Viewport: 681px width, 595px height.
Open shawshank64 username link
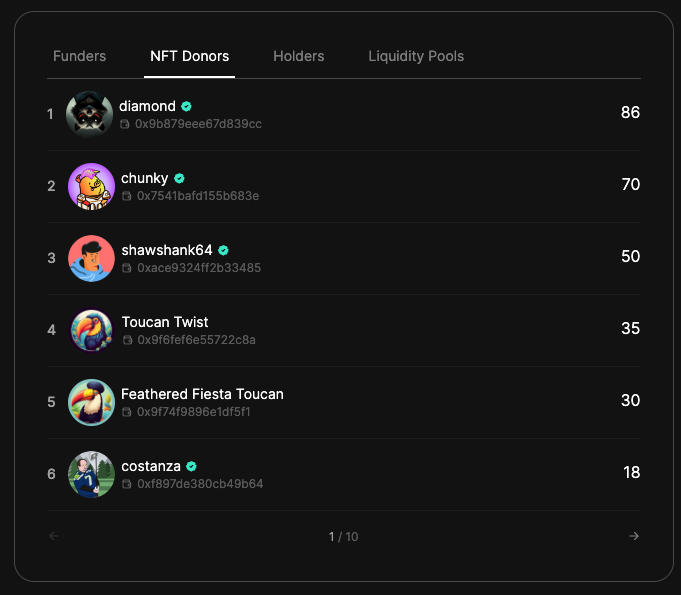(167, 250)
